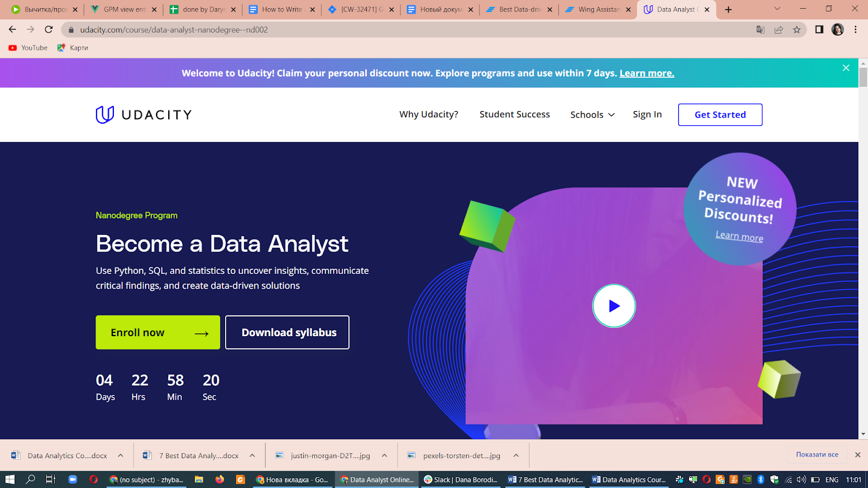Close the downloads bar
868x488 pixels.
coord(858,455)
